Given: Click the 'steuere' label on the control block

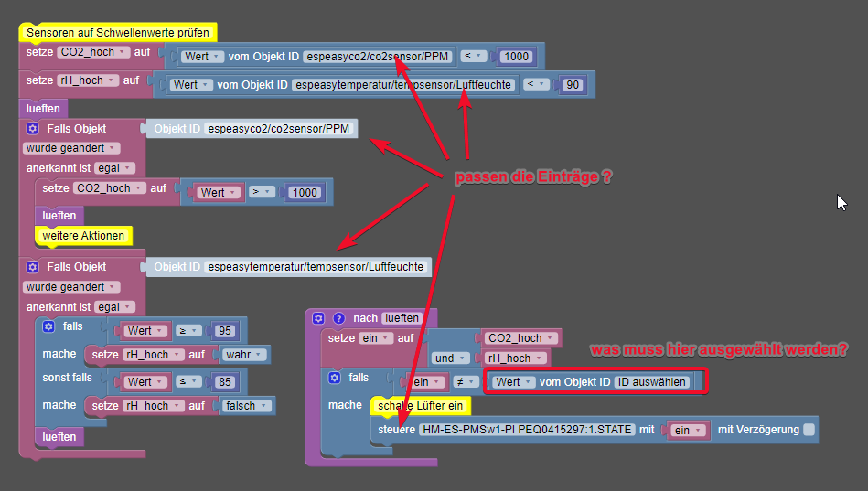Looking at the screenshot, I should [396, 430].
